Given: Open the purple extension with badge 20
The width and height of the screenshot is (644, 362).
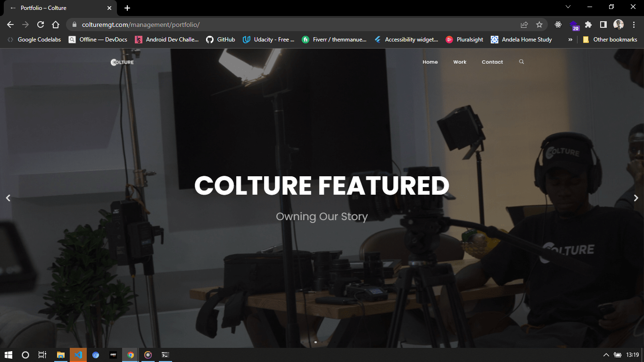Looking at the screenshot, I should click(574, 25).
